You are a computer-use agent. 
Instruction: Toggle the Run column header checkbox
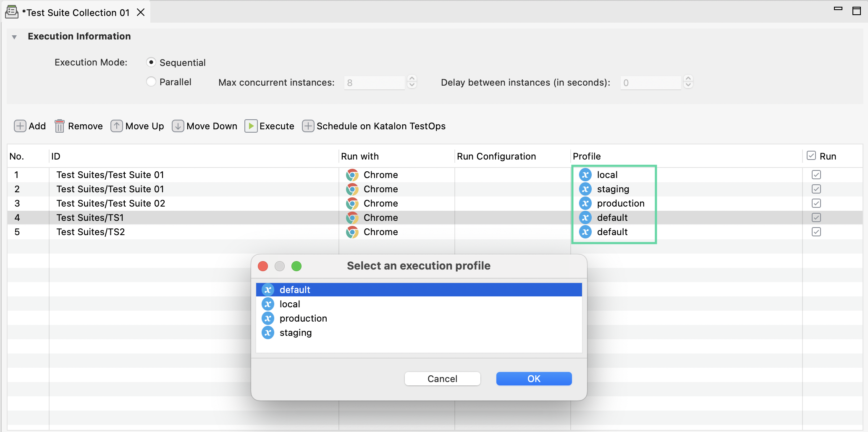(x=810, y=155)
